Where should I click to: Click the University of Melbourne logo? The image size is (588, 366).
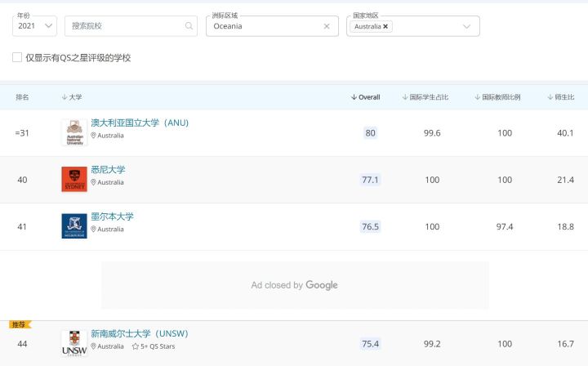point(74,226)
